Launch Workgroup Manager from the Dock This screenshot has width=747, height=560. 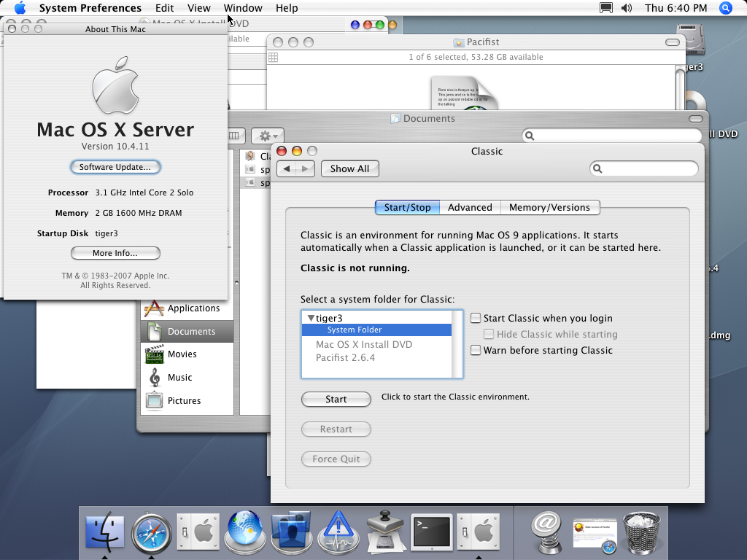tap(292, 532)
